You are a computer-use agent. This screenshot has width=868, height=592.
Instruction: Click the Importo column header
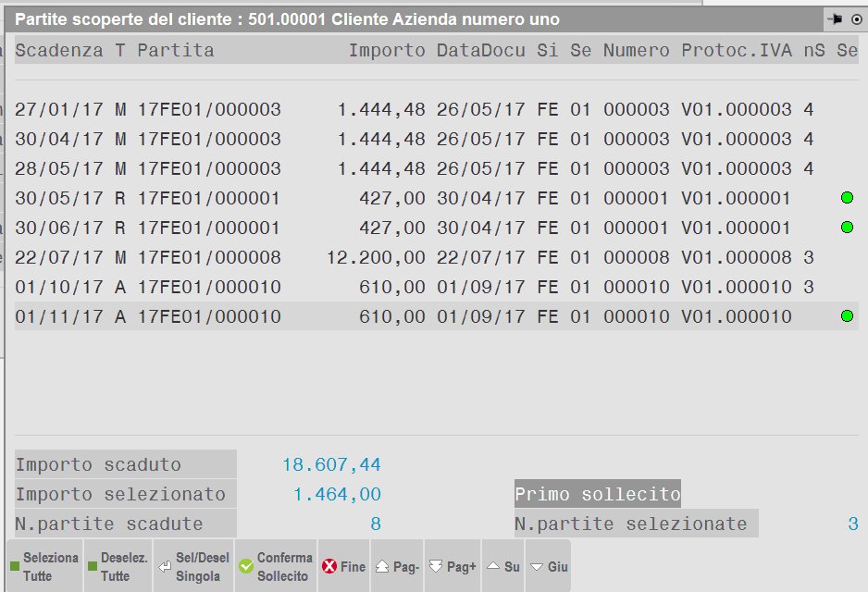[x=387, y=50]
